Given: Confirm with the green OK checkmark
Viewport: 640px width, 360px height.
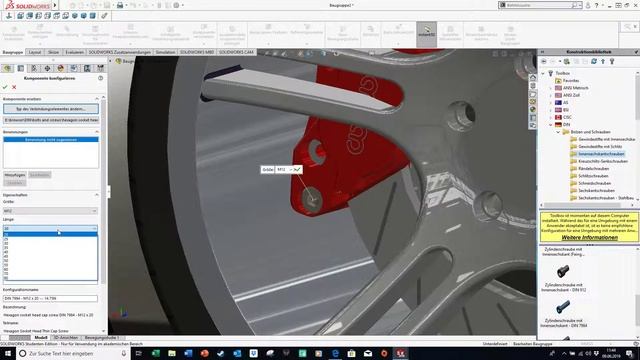Looking at the screenshot, I should 5,87.
